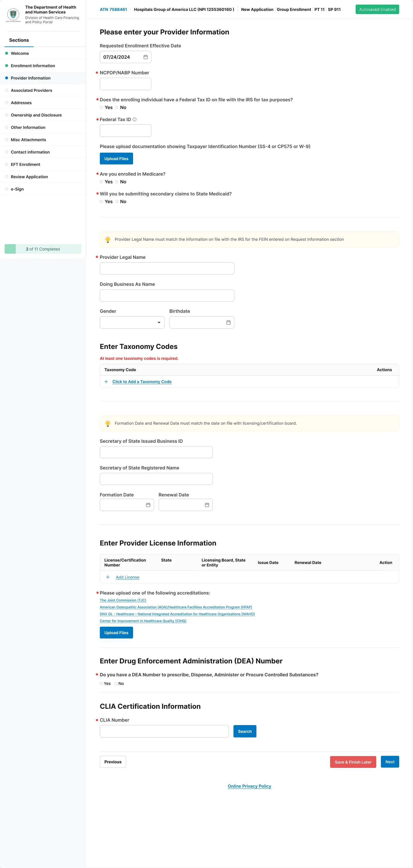Viewport: 413px width, 868px height.
Task: Open Provider Information section
Action: click(43, 78)
